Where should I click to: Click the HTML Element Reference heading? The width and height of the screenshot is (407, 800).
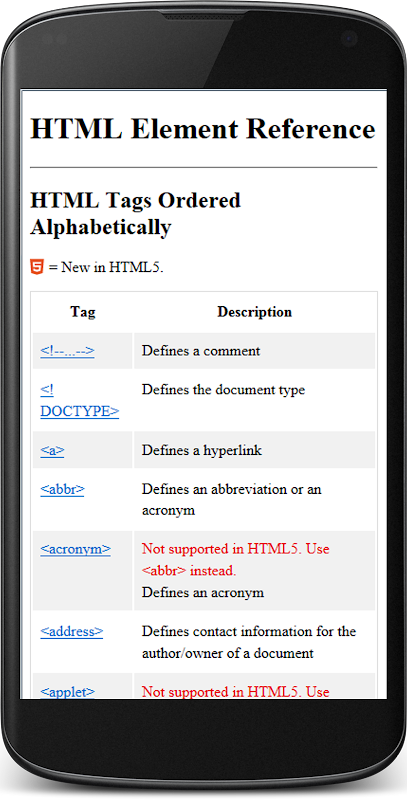[203, 129]
